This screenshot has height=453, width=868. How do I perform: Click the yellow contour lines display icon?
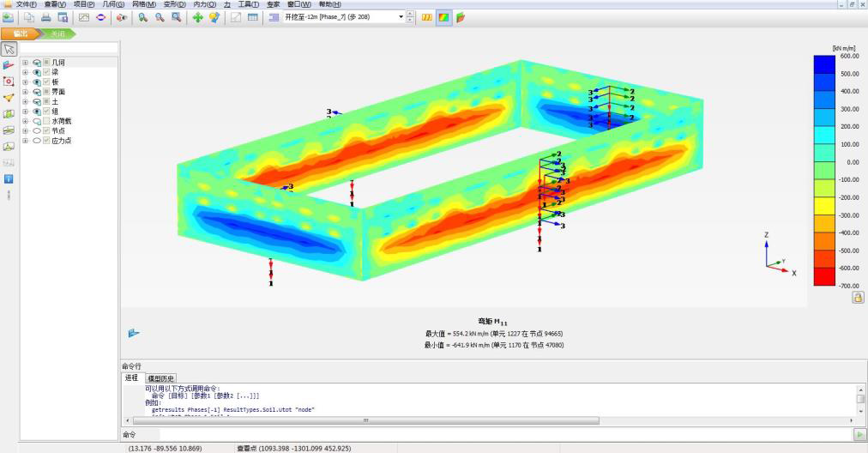[427, 17]
